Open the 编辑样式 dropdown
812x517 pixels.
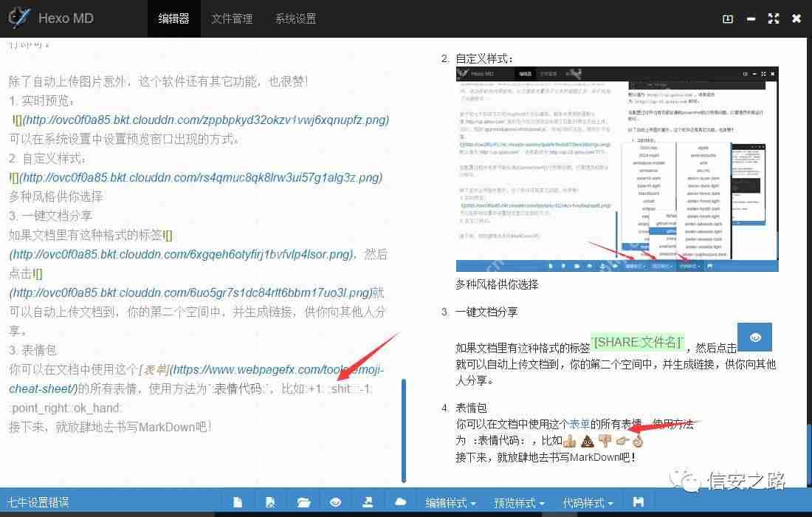(x=451, y=501)
